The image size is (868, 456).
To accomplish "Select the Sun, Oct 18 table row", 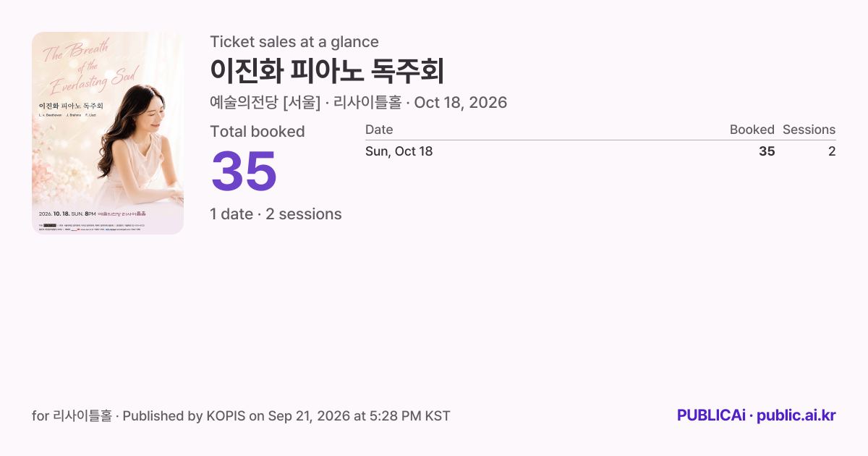I will [x=600, y=151].
